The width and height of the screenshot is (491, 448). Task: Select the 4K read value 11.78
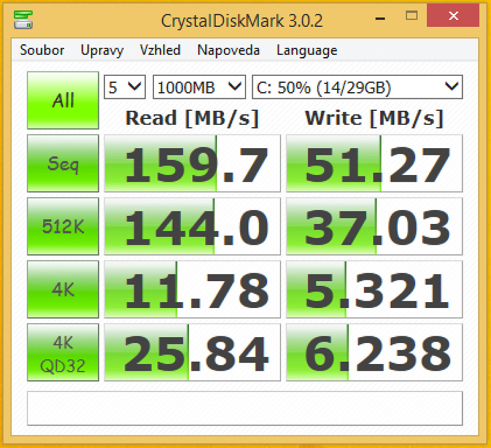192,289
